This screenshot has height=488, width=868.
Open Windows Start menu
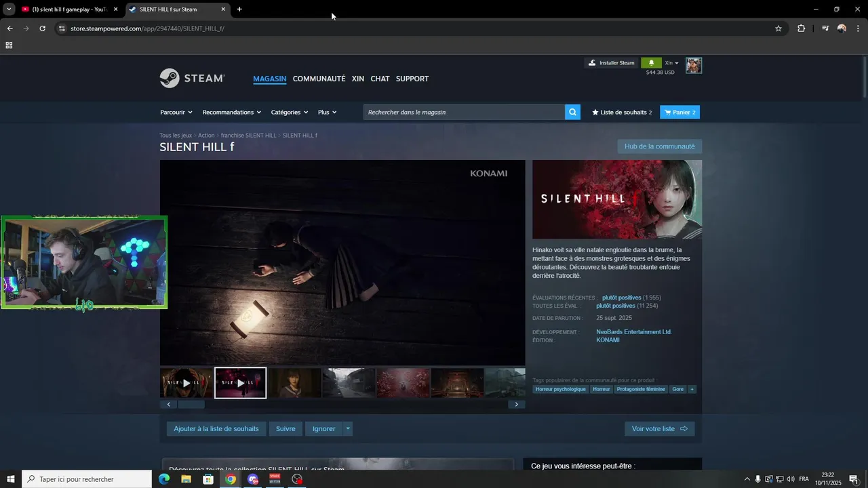11,479
